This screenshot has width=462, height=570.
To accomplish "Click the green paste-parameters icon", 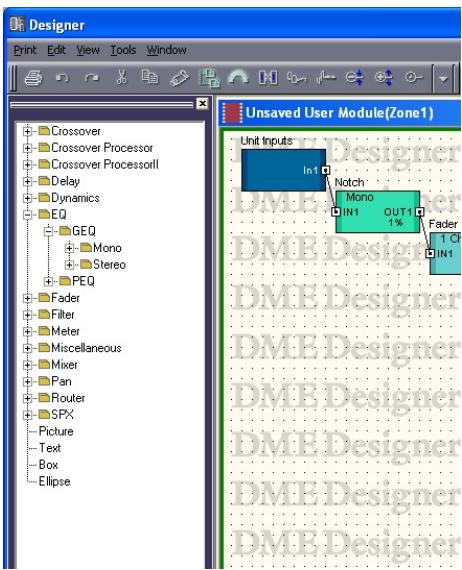I will [x=209, y=78].
